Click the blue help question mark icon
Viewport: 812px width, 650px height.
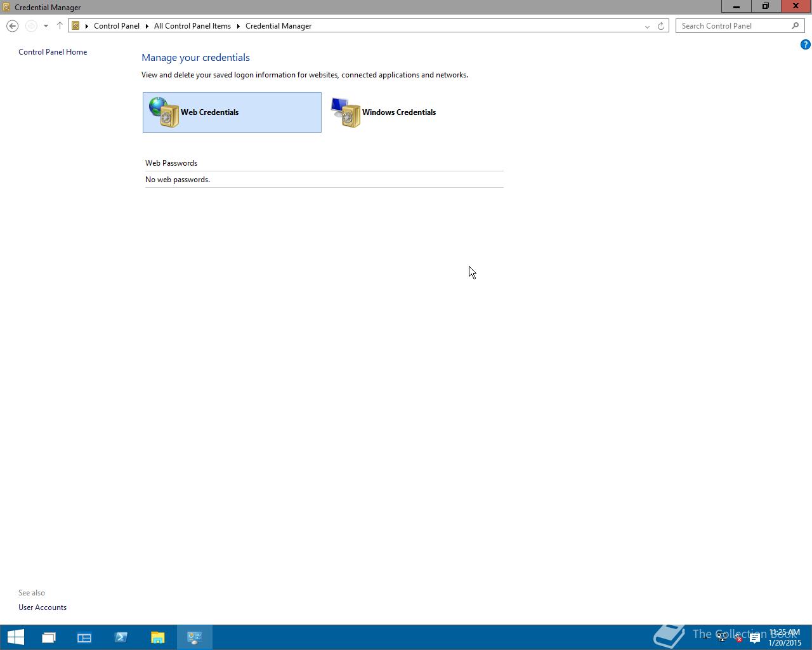click(805, 44)
